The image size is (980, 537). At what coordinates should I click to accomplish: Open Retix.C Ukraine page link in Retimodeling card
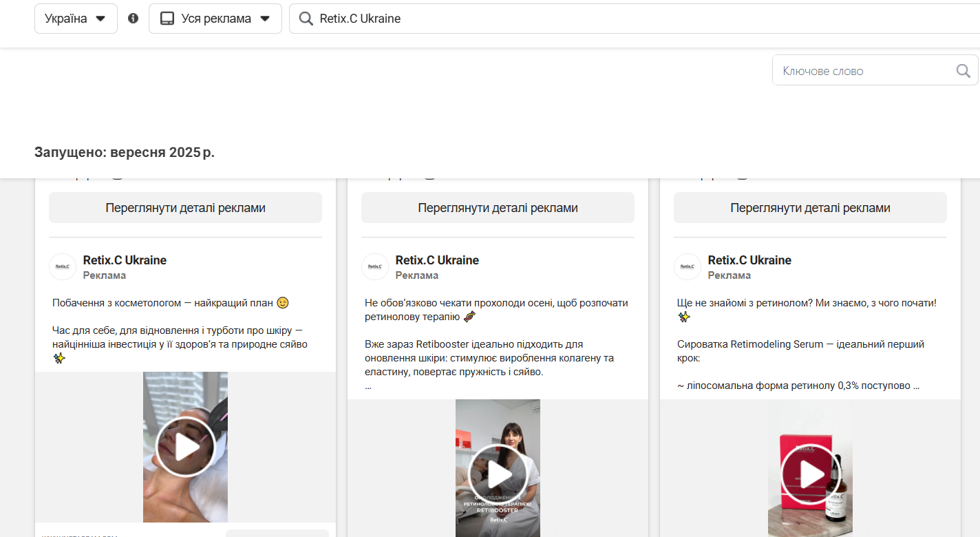(749, 260)
